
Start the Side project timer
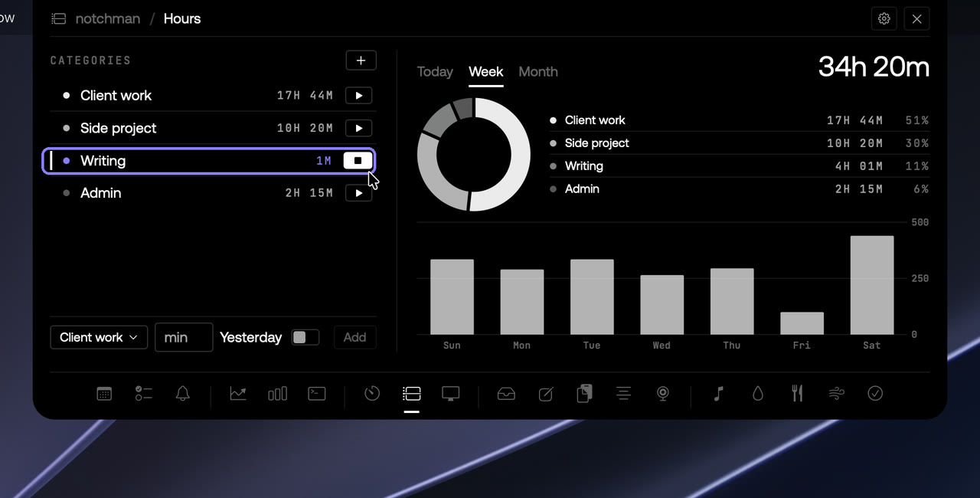tap(359, 128)
